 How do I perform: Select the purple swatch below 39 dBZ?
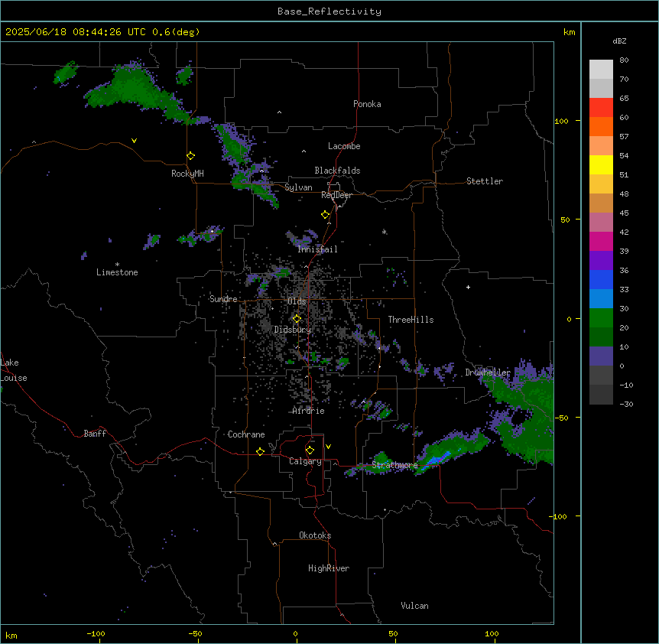click(x=601, y=261)
